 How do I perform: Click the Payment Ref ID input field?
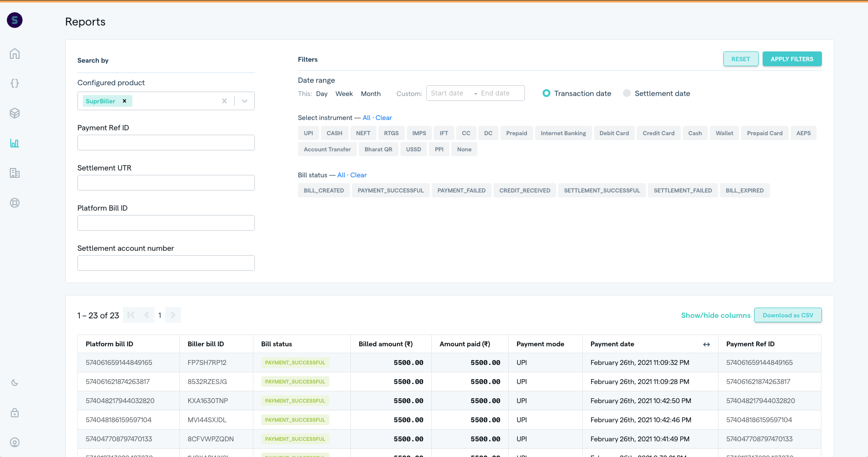point(166,143)
